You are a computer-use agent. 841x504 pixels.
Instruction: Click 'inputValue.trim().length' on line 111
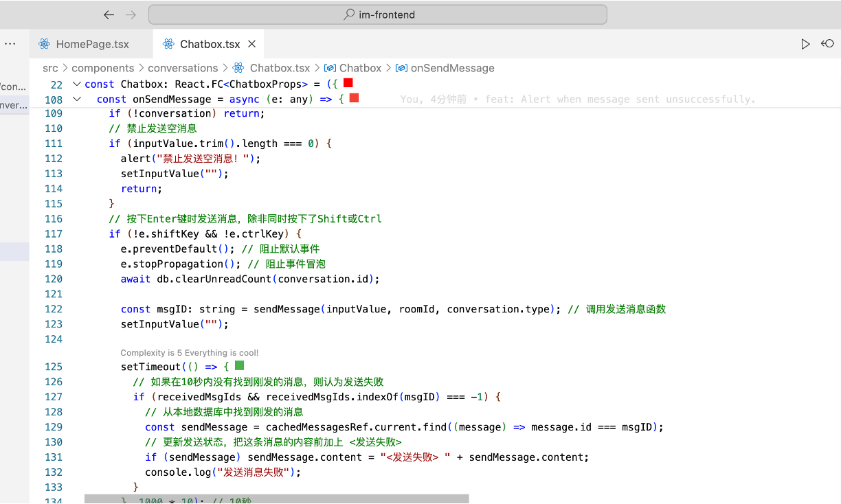pyautogui.click(x=205, y=144)
